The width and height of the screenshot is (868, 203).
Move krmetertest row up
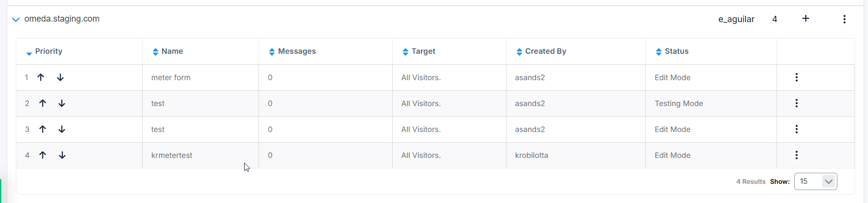(43, 155)
